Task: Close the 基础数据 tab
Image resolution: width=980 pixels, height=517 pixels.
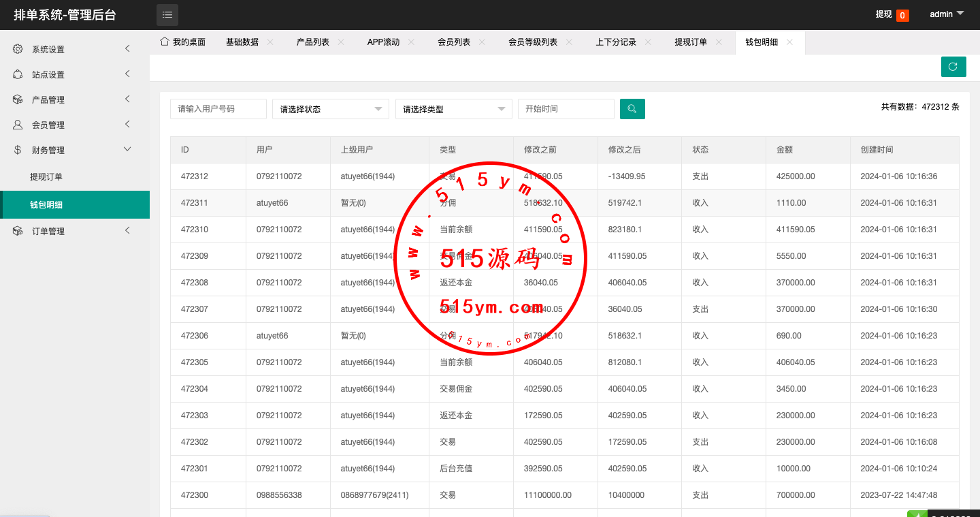Action: coord(270,42)
